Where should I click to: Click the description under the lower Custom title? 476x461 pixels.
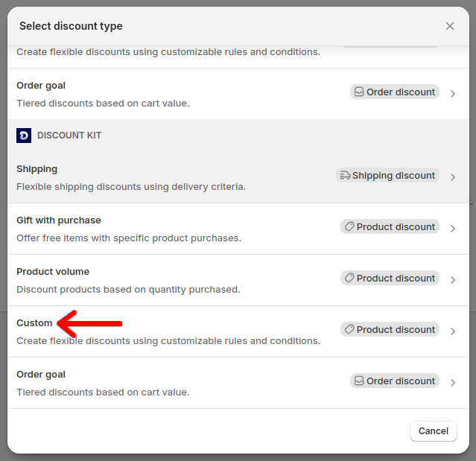pyautogui.click(x=168, y=341)
